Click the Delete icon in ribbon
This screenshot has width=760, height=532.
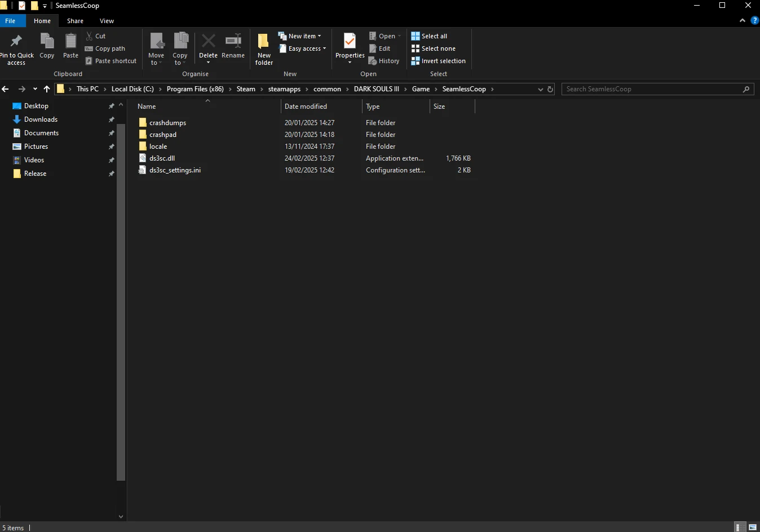(x=208, y=42)
